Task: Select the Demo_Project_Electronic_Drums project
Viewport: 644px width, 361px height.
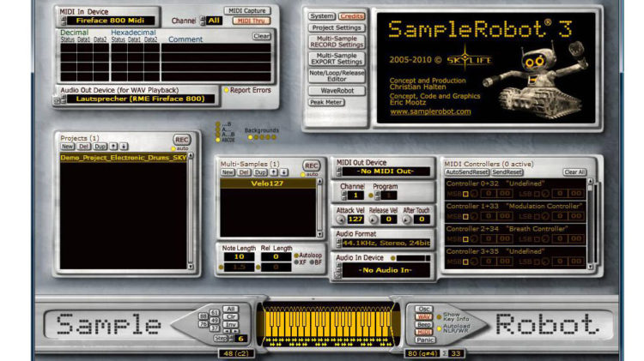Action: coord(123,158)
